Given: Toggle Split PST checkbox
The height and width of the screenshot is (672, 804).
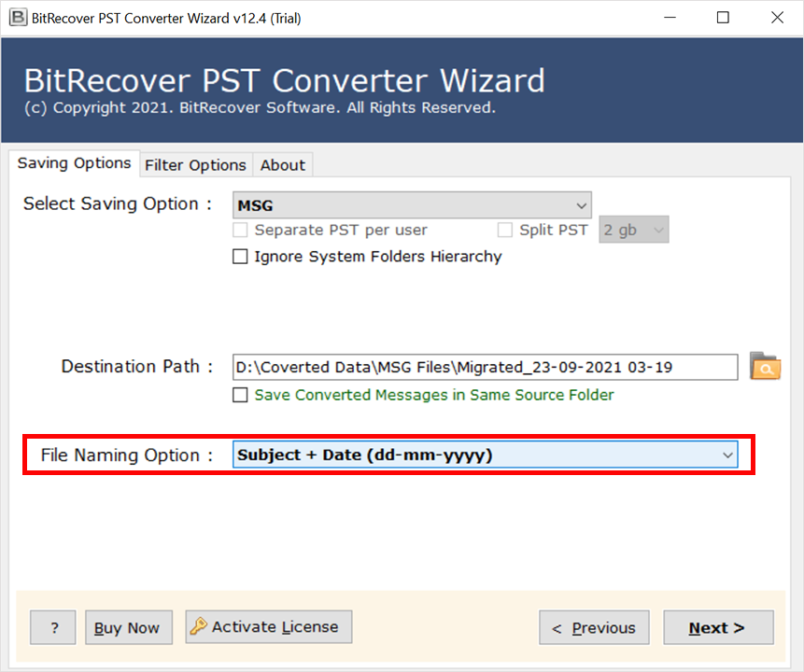Looking at the screenshot, I should pos(504,230).
